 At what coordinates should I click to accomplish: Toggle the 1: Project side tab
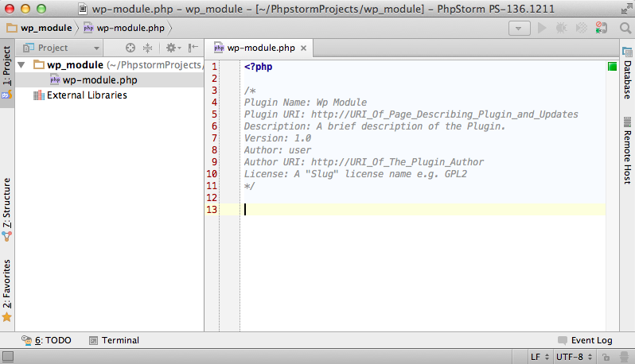[x=7, y=72]
